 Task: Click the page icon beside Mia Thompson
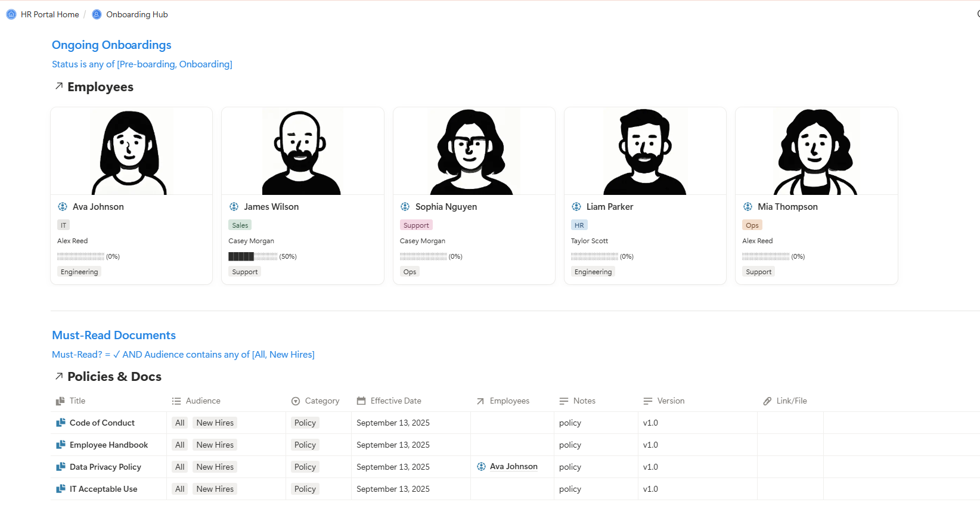coord(748,207)
